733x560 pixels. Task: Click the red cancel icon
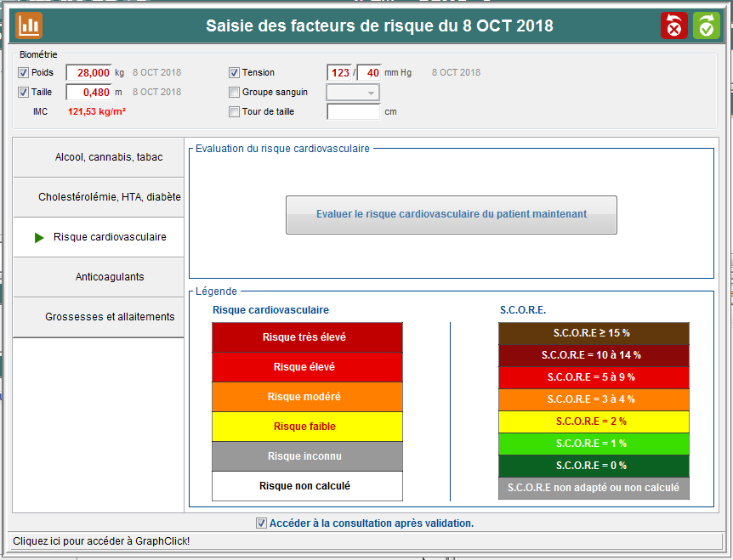coord(674,25)
